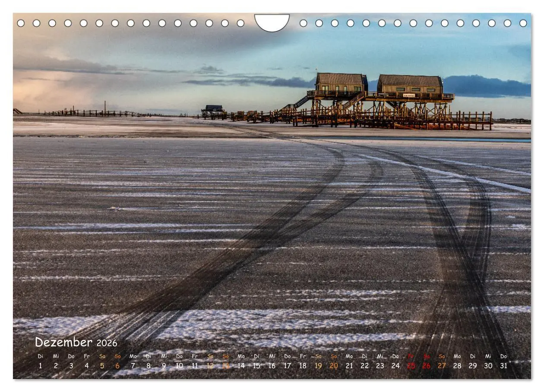Choose date 10 in the calendar row

click(179, 366)
